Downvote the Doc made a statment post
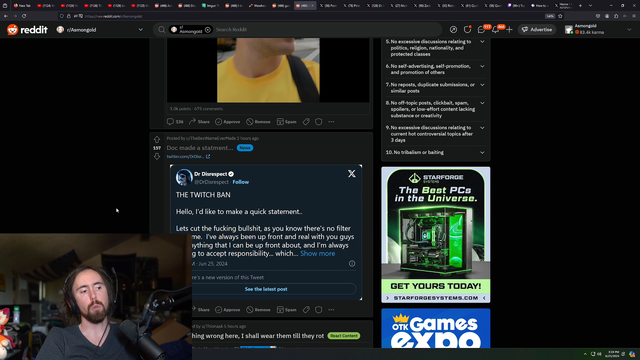640x360 pixels. [157, 156]
